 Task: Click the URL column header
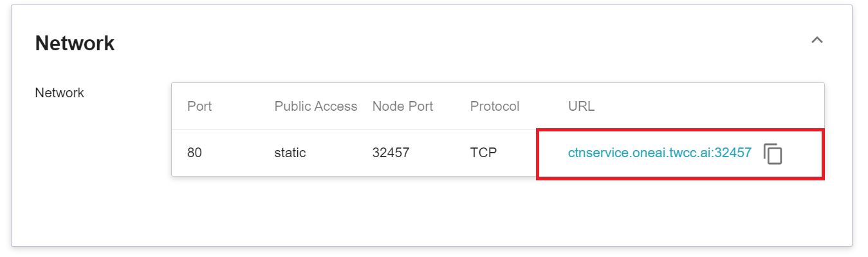(x=582, y=106)
